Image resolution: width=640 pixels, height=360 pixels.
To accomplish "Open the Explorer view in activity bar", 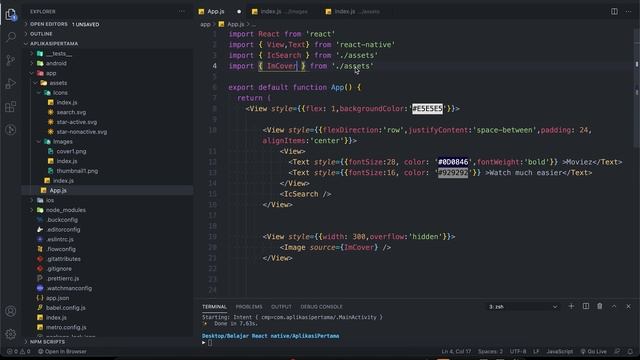I will 11,15.
